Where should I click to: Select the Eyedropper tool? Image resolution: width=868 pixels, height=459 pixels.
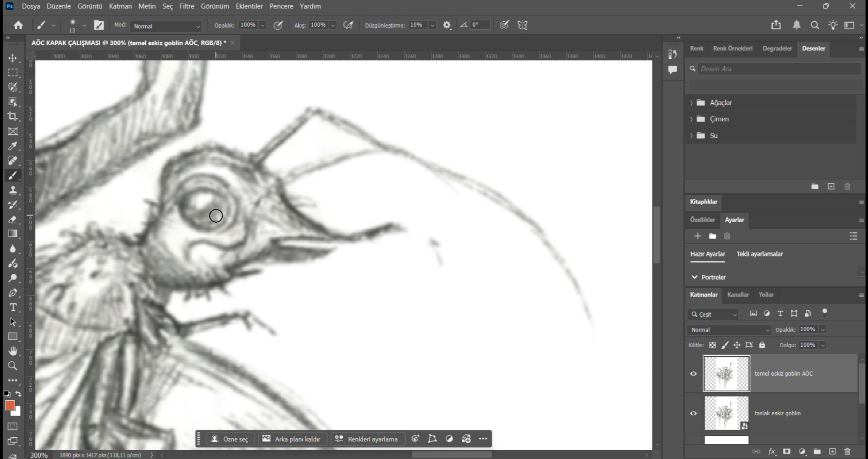(x=13, y=146)
